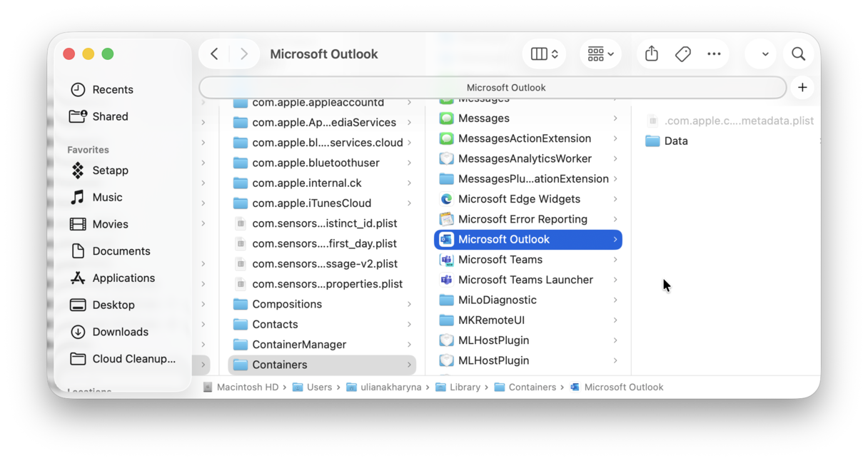Open the Tags toolbar icon
Viewport: 868px width, 461px height.
[682, 54]
